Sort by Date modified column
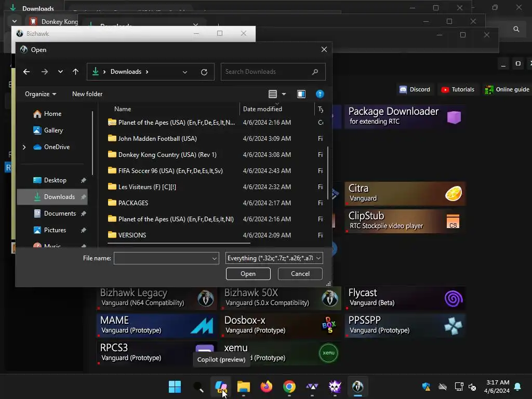 pyautogui.click(x=262, y=109)
